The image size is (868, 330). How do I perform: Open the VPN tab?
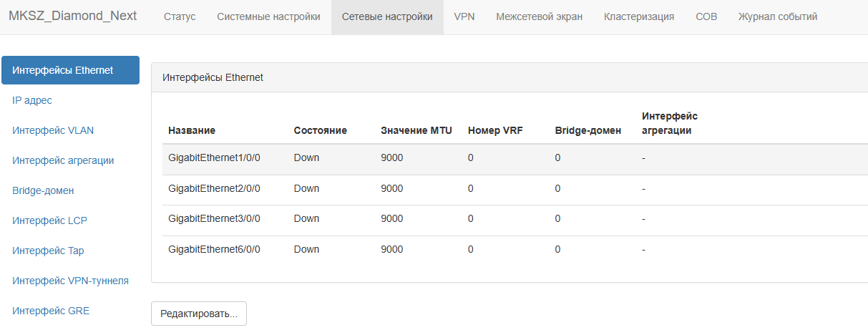[x=464, y=16]
